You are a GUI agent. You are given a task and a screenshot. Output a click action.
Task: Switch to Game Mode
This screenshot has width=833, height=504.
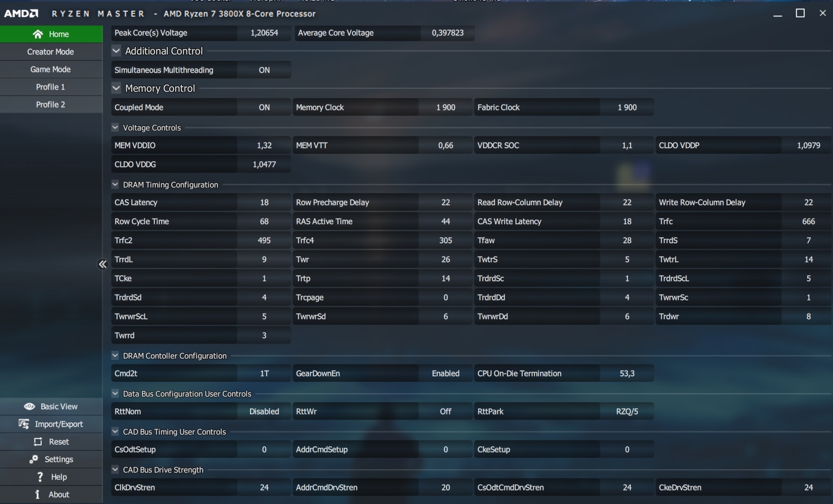point(51,69)
